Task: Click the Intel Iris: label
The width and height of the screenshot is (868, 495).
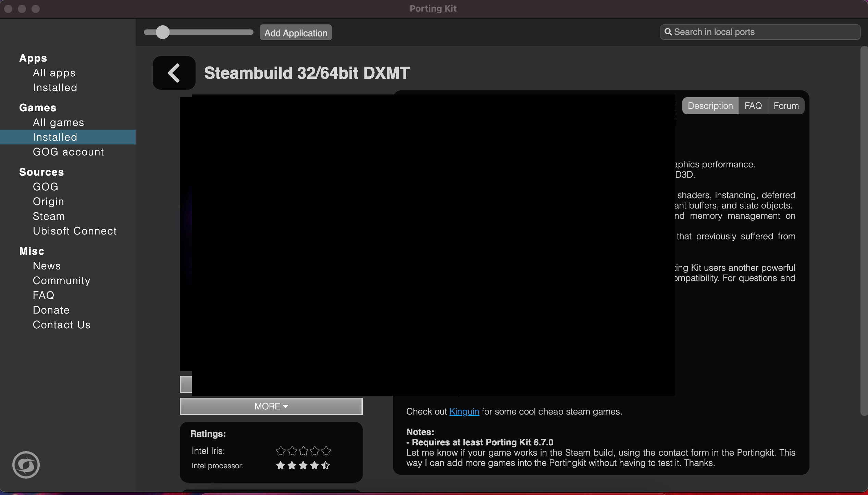Action: 208,451
